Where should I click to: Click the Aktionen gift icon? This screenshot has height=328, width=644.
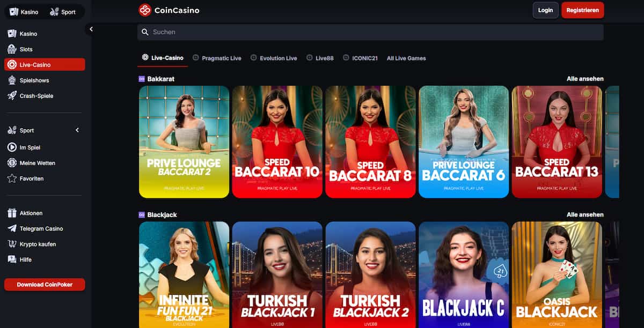[x=12, y=213]
